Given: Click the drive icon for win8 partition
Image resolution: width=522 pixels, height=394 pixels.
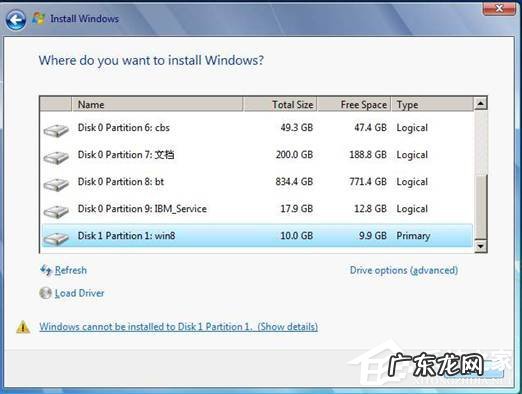Looking at the screenshot, I should point(56,238).
